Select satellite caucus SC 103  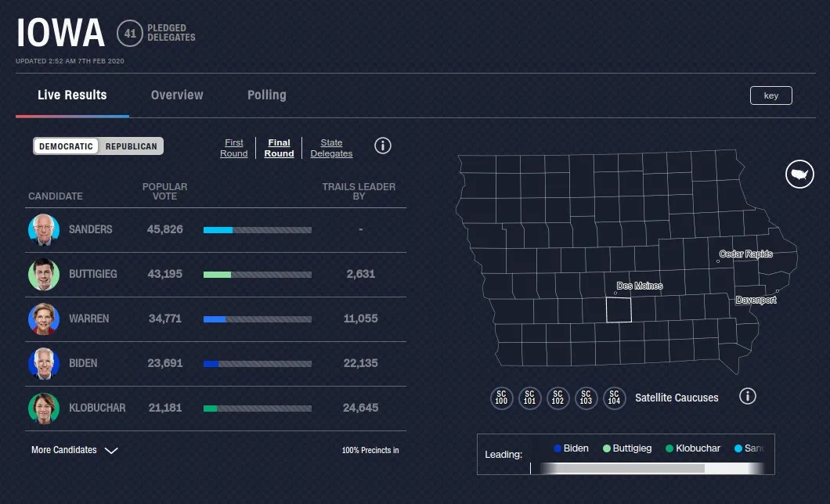coord(586,398)
